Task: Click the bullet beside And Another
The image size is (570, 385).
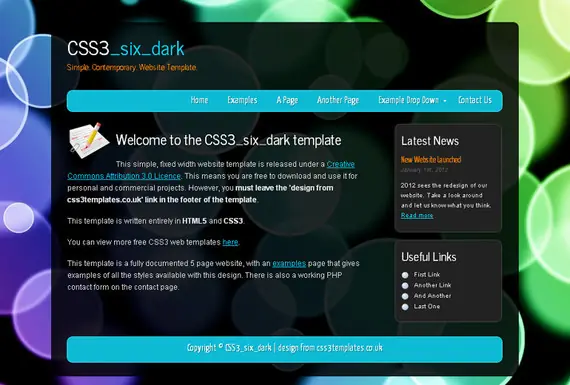Action: pyautogui.click(x=405, y=296)
